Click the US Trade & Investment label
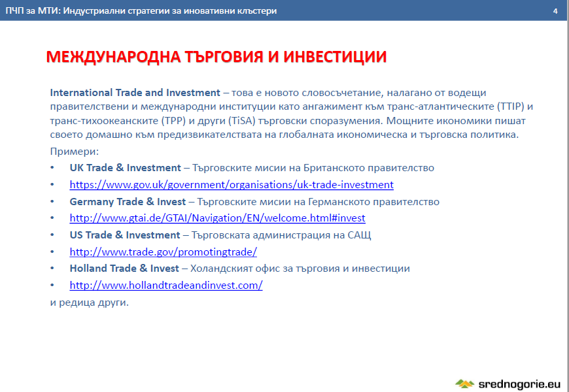569x392 pixels. [x=125, y=235]
